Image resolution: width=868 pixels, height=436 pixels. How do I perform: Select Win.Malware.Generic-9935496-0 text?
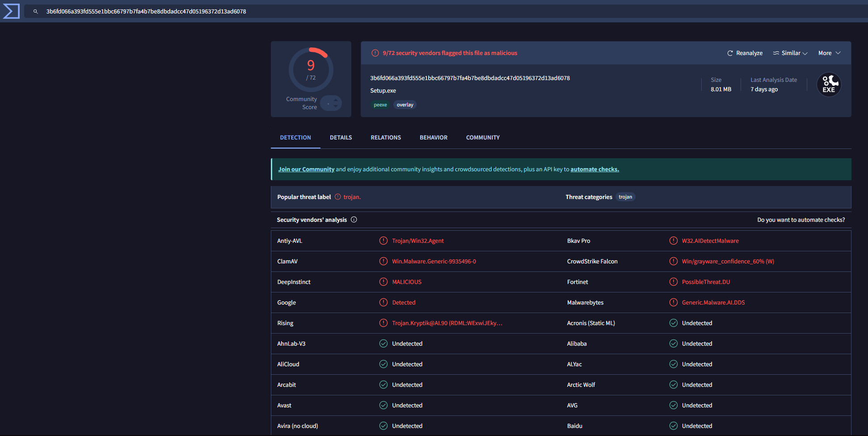[x=434, y=262]
